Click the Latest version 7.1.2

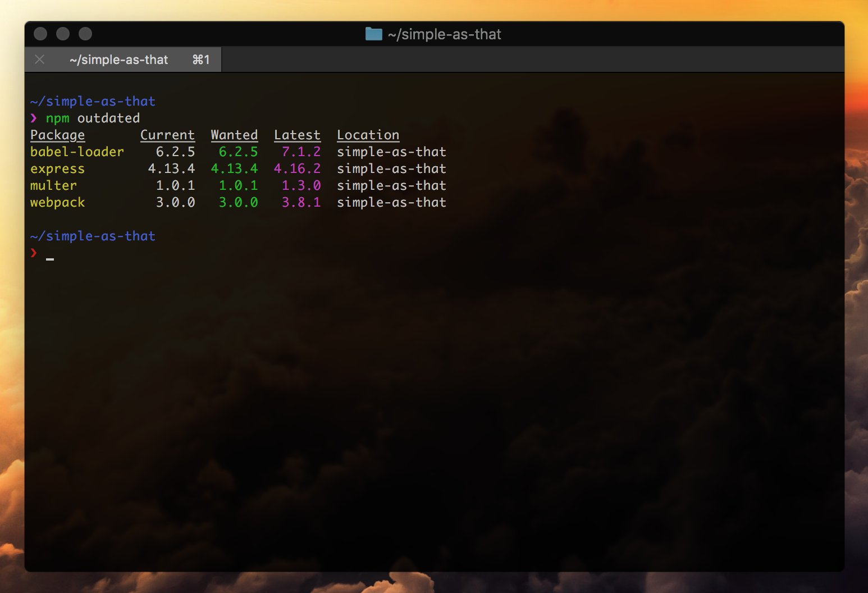[x=301, y=152]
